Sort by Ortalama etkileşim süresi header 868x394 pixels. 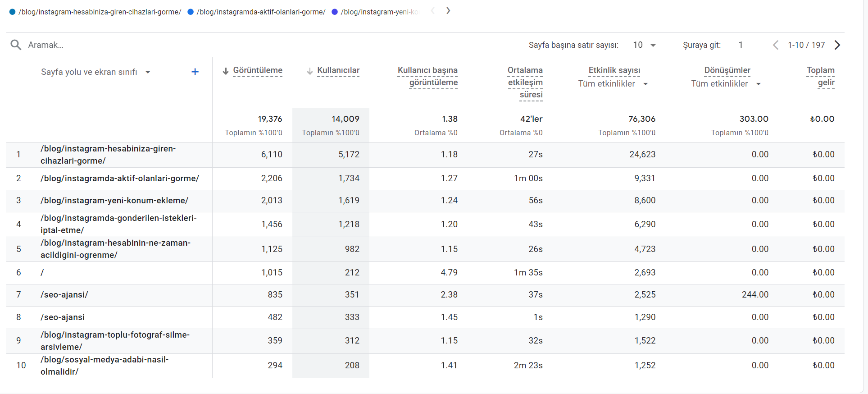(525, 82)
